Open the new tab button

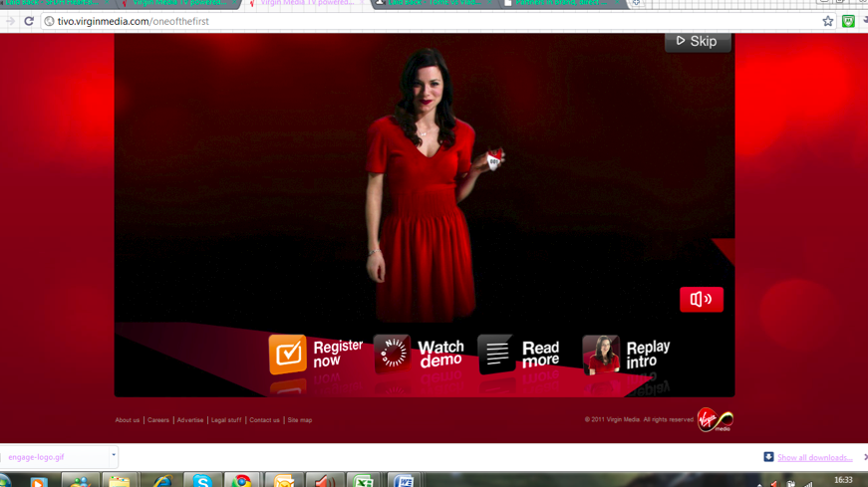coord(636,3)
